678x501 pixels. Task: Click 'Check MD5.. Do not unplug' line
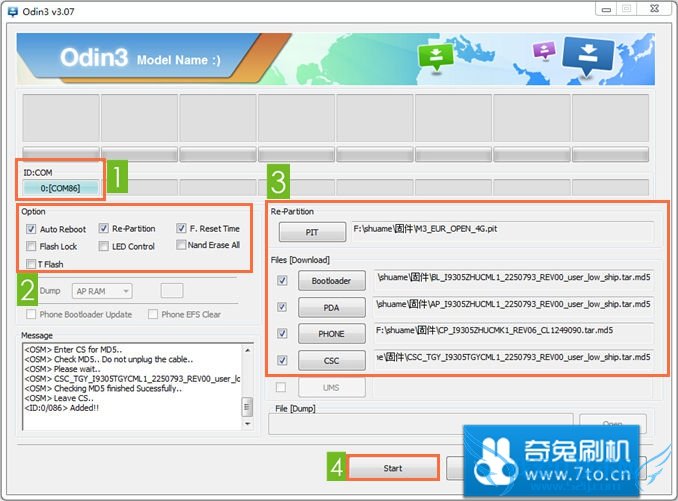click(x=109, y=359)
